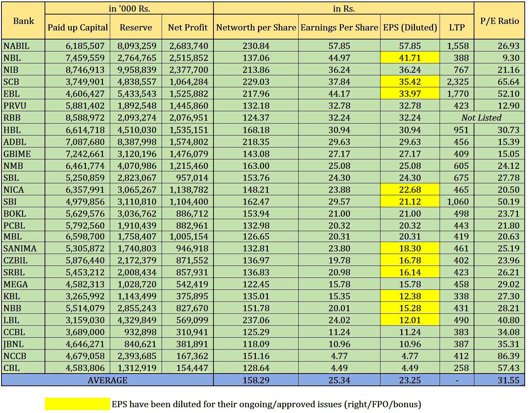Image resolution: width=532 pixels, height=413 pixels.
Task: Click KBL's highlighted diluted EPS 12.38
Action: pyautogui.click(x=410, y=296)
